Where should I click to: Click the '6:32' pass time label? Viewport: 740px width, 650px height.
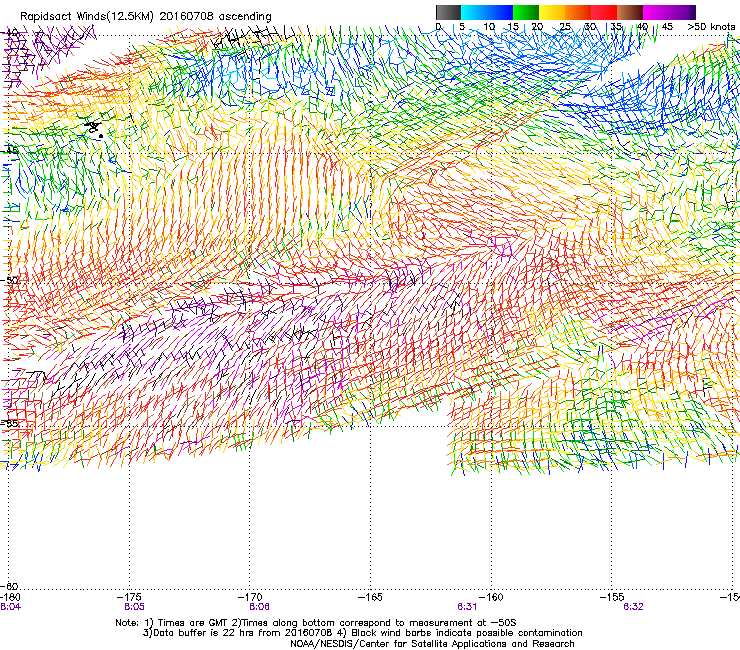(633, 607)
